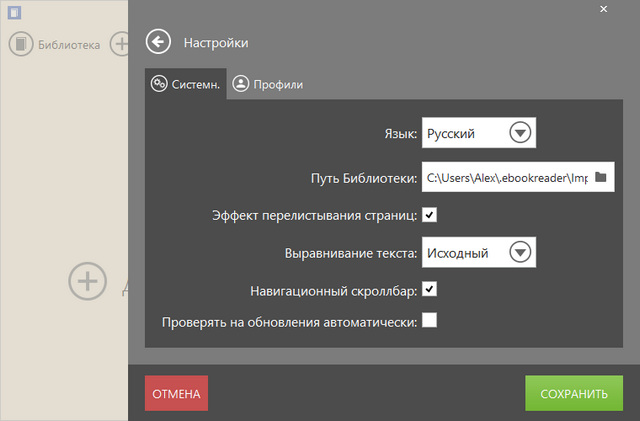Open the Язык dropdown showing Русский
640x421 pixels.
(x=479, y=133)
